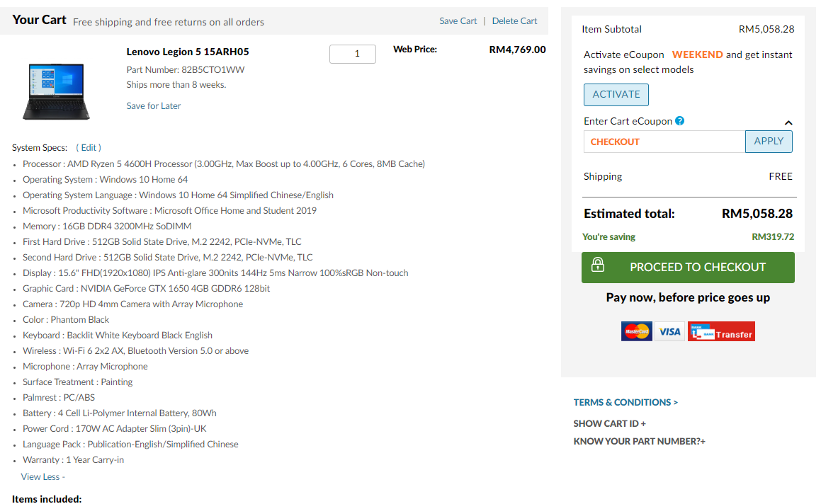This screenshot has height=504, width=838.
Task: Click the eCoupon code input field
Action: tap(664, 142)
